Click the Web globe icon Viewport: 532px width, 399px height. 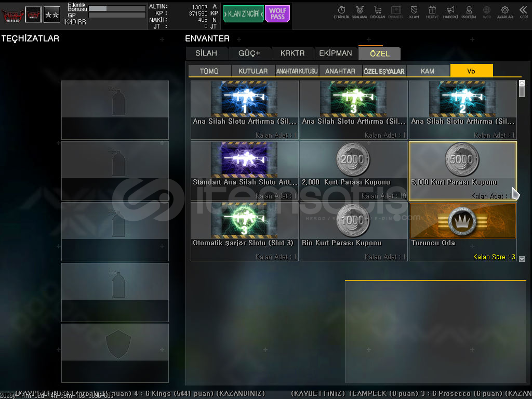point(486,12)
